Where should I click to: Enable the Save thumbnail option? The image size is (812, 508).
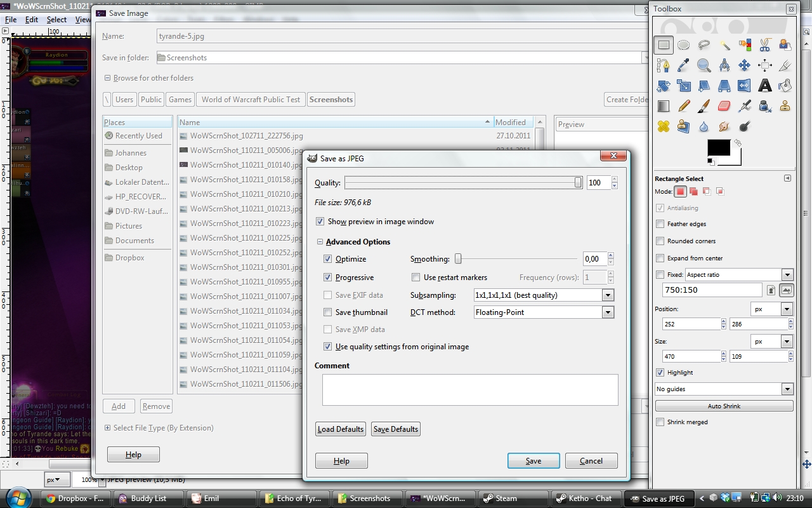pyautogui.click(x=328, y=312)
